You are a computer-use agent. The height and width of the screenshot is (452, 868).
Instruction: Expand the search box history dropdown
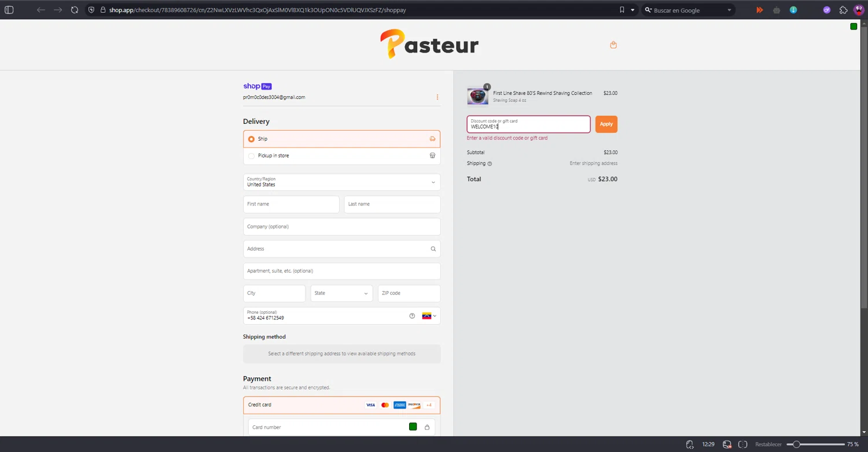click(x=729, y=10)
